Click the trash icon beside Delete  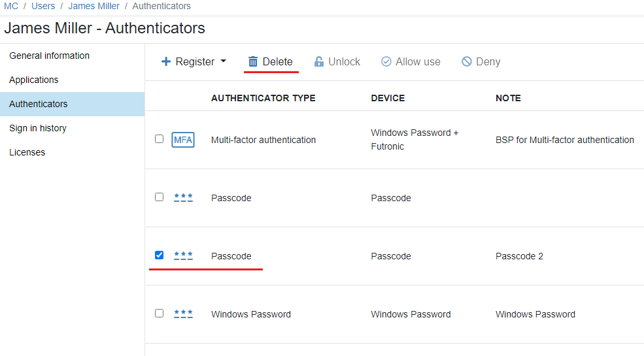point(253,61)
